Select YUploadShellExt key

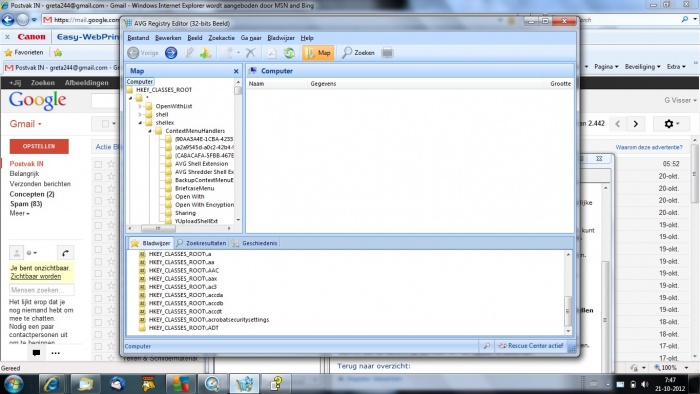[x=196, y=221]
